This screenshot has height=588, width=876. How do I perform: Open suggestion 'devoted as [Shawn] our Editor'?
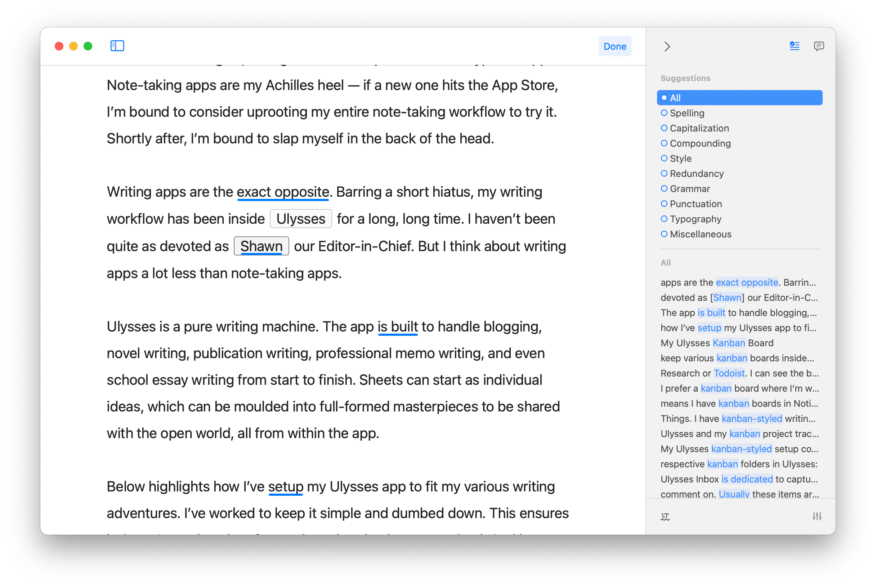coord(740,298)
